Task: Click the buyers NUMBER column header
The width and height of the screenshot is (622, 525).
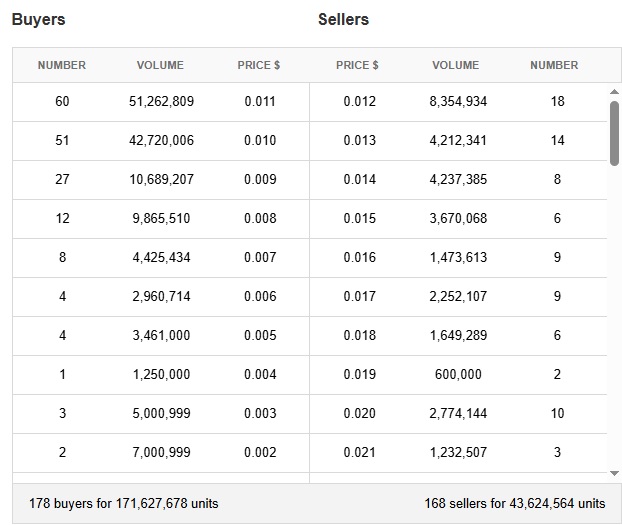Action: (62, 65)
